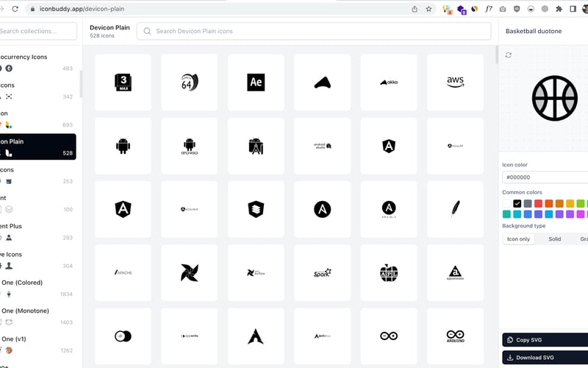Switch background type to Solid

tap(555, 239)
